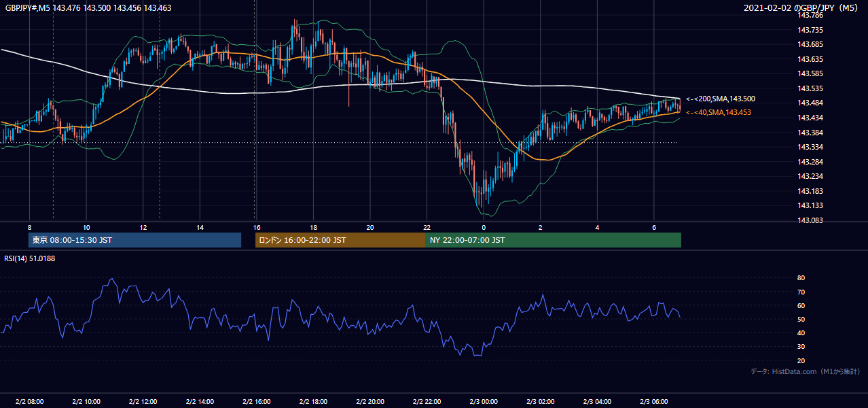
Task: Click bottom time label 2/2 14:00
Action: click(x=200, y=402)
